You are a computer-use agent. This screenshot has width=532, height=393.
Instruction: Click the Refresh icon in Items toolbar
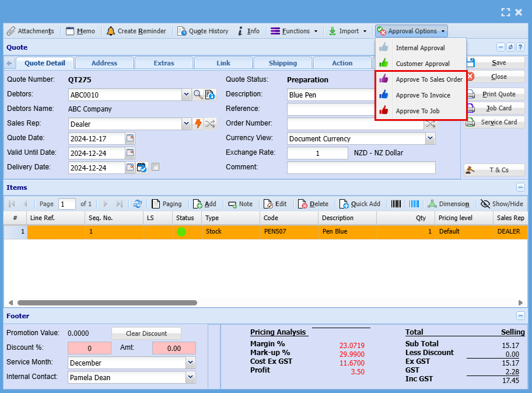click(x=138, y=204)
